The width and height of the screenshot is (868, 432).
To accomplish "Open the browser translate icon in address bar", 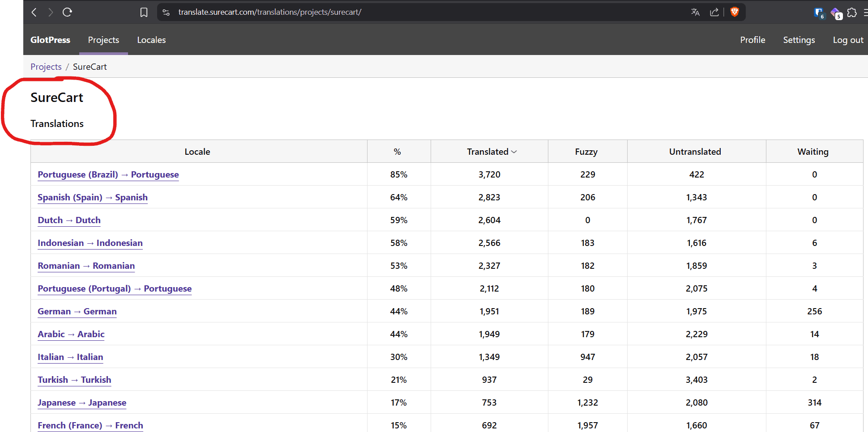I will coord(695,12).
